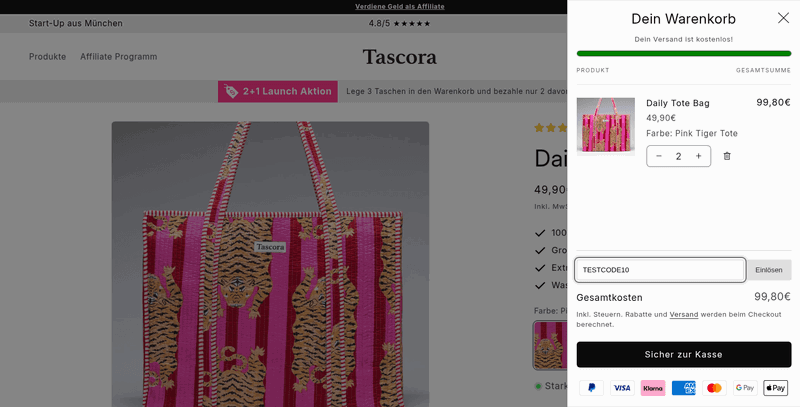This screenshot has width=800, height=407.
Task: Open the Daily Tote Bag cart thumbnail
Action: pyautogui.click(x=606, y=126)
